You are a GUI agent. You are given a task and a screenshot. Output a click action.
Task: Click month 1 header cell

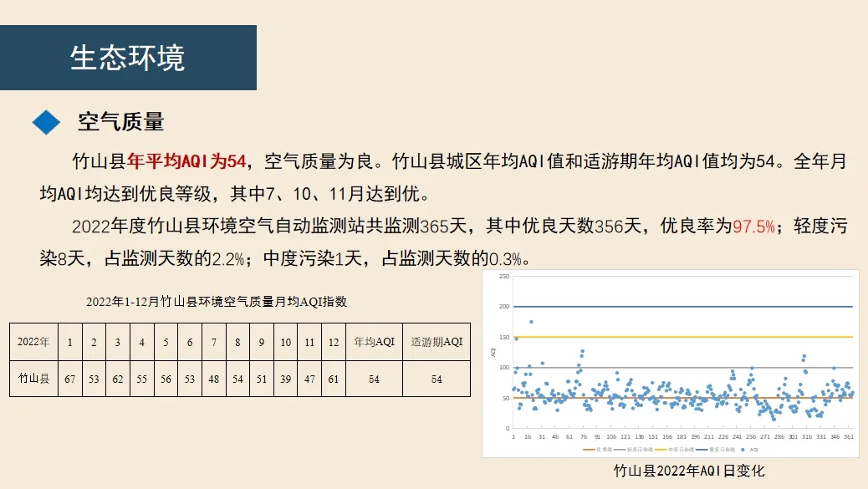[69, 342]
